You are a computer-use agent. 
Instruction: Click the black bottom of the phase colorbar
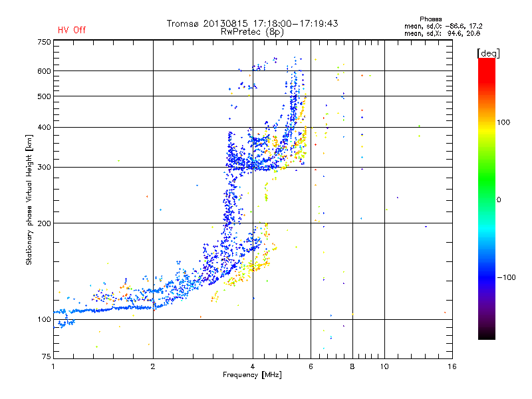click(x=487, y=336)
